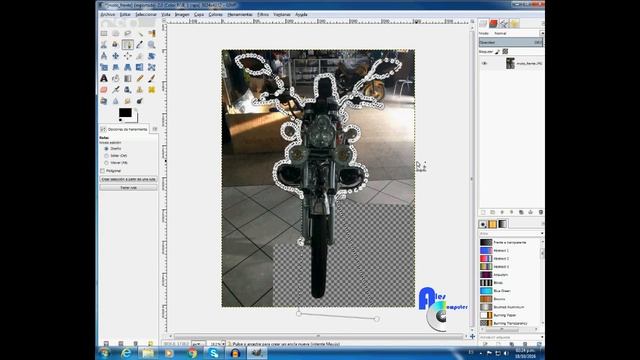Select the Perspective tool
640x360 pixels.
(128, 67)
